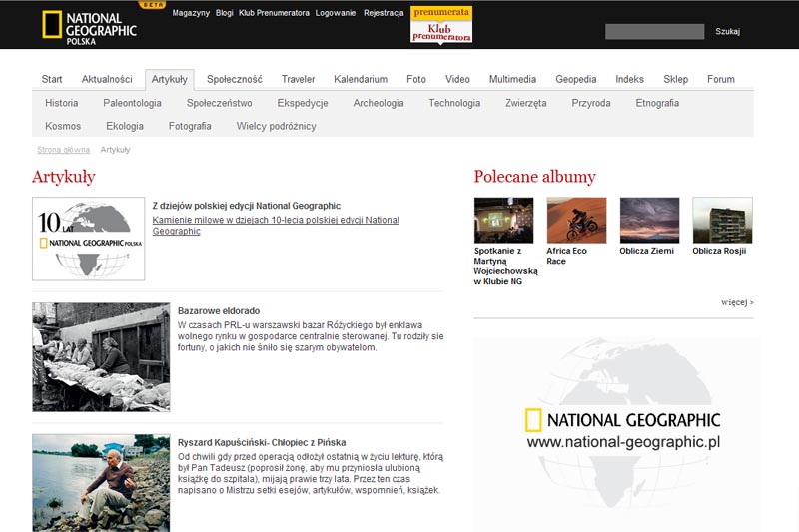Select the Paleontologia subcategory

[132, 103]
